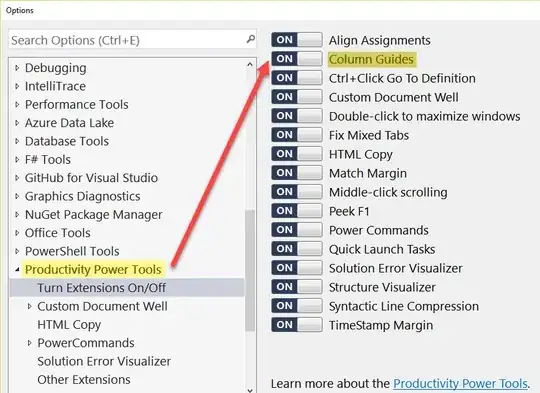Toggle the Custom Document Well switch
540x393 pixels.
(x=297, y=97)
